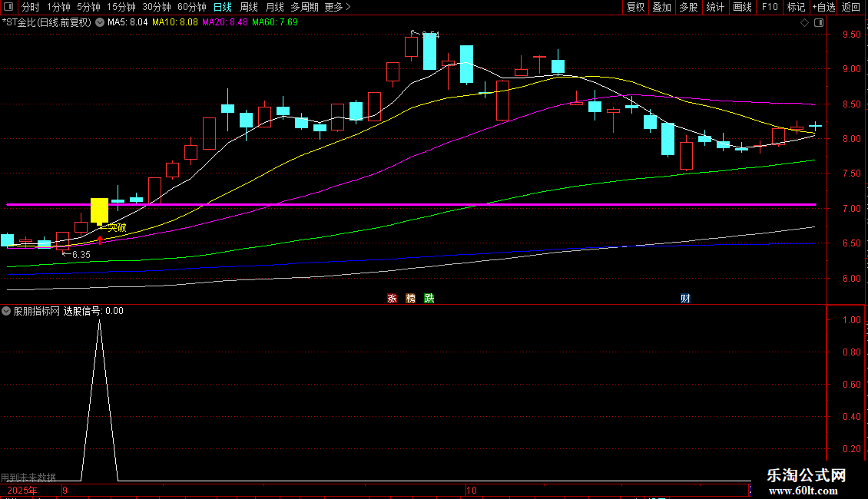Screen dimensions: 868x499
Task: Click the MA60: 7.69 label
Action: tap(274, 22)
